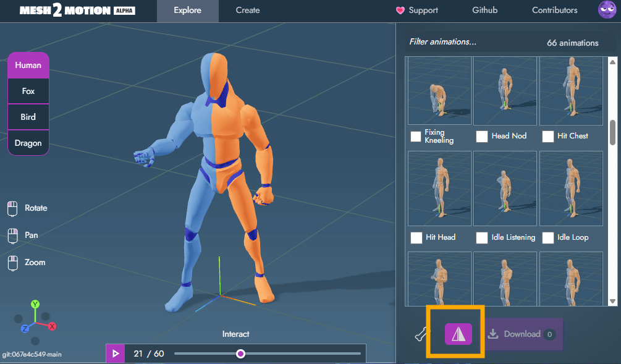The height and width of the screenshot is (364, 621).
Task: Click the animation list scroll down arrow
Action: [613, 301]
